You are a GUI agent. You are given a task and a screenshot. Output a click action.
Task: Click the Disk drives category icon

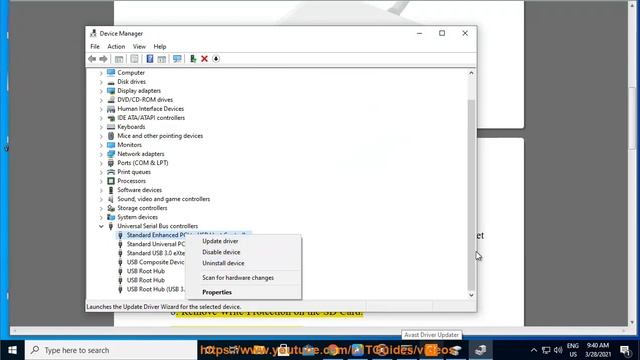pos(111,82)
